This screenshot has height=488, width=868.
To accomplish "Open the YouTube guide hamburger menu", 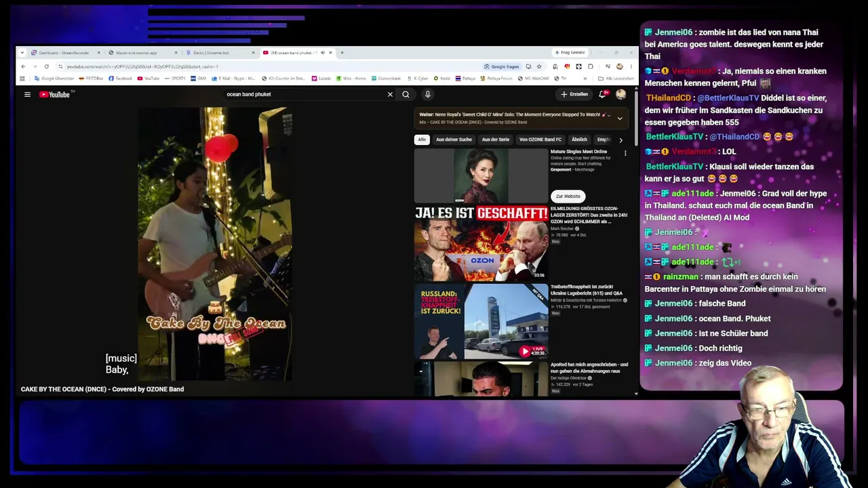I will click(x=27, y=94).
